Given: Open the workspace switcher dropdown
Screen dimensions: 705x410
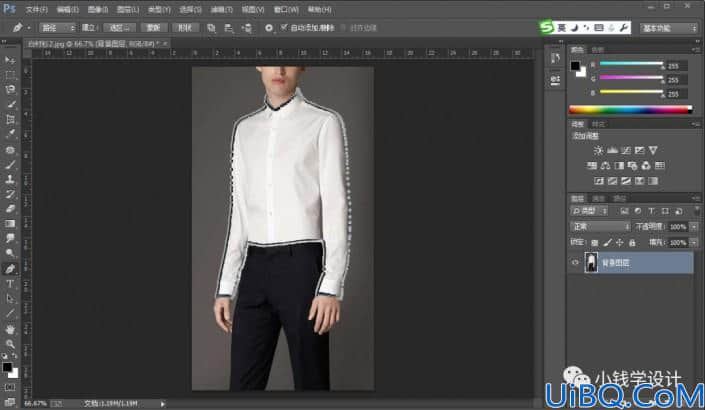Looking at the screenshot, I should coord(669,28).
